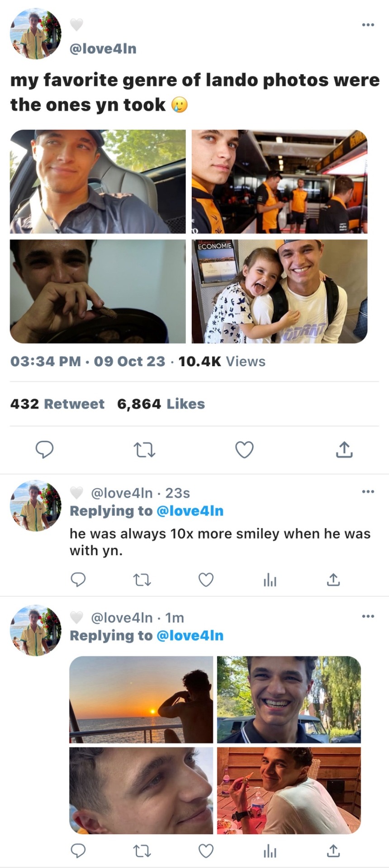This screenshot has width=389, height=868.
Task: Open the photo with the little girl
Action: click(x=280, y=291)
